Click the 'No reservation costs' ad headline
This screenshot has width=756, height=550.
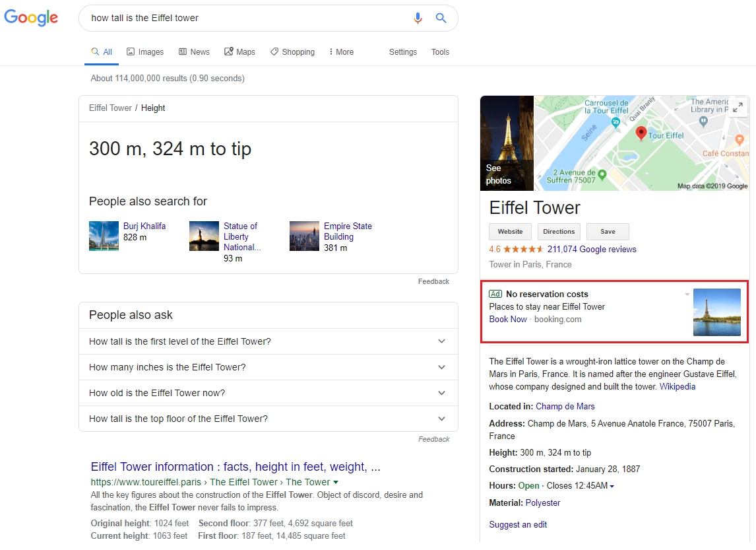click(547, 294)
